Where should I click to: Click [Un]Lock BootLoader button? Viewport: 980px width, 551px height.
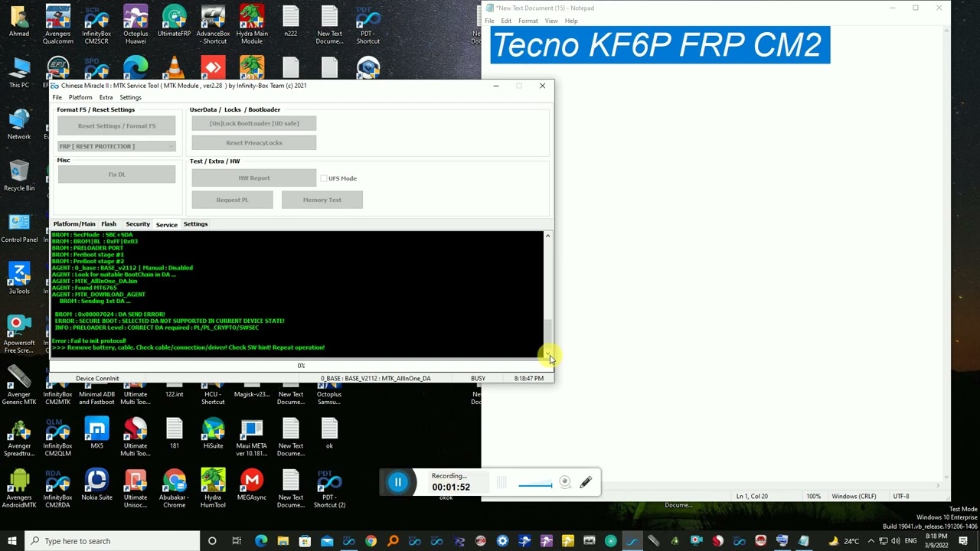point(253,123)
